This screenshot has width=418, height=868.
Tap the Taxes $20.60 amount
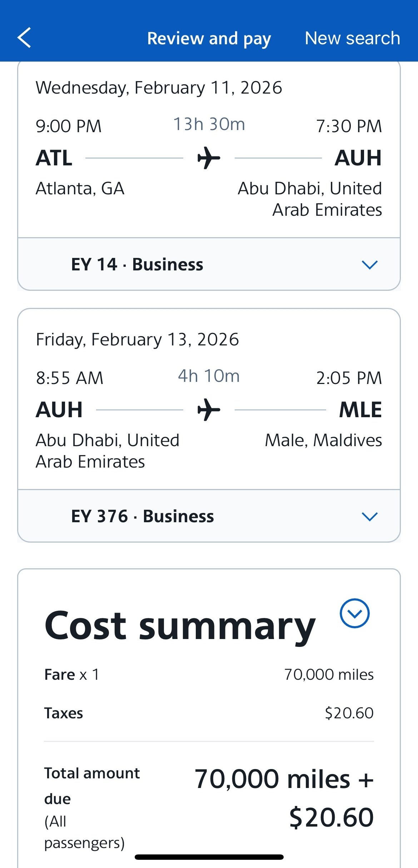pos(349,713)
